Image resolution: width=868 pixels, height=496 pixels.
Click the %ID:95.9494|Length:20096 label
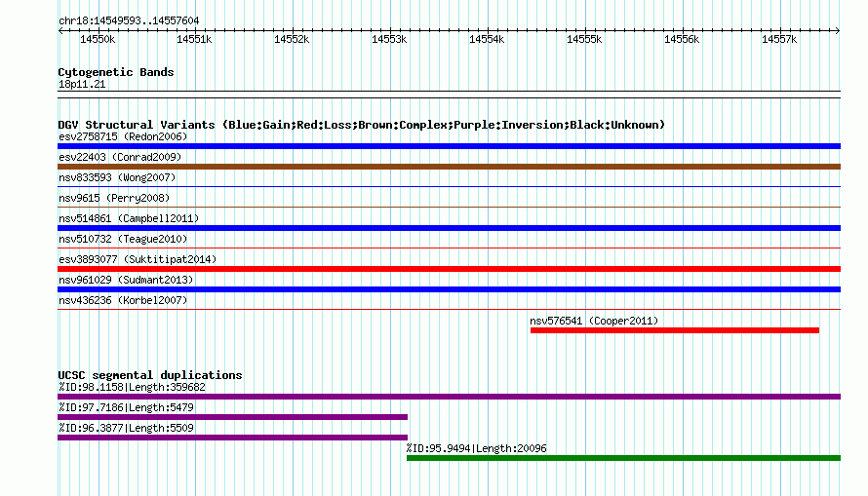[x=477, y=448]
